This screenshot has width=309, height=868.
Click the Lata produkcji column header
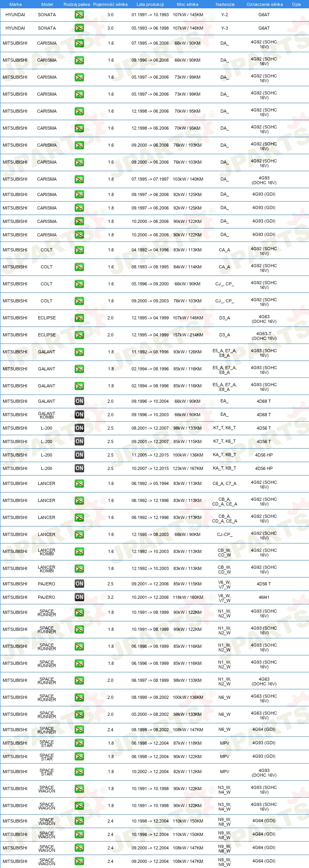pos(150,4)
